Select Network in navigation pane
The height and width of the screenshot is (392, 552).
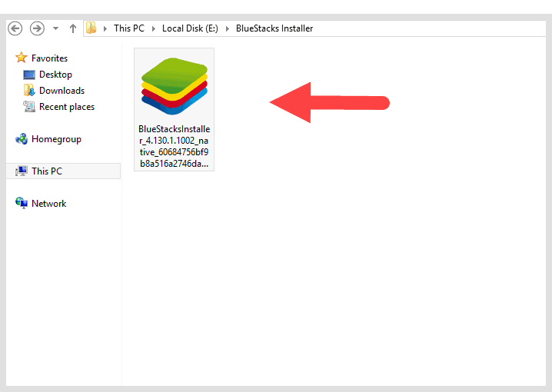[x=49, y=204]
